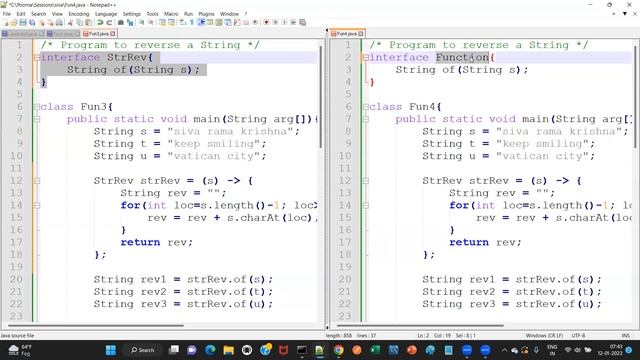Click the Document List toolbar icon
This screenshot has height=360, width=640.
click(x=228, y=22)
